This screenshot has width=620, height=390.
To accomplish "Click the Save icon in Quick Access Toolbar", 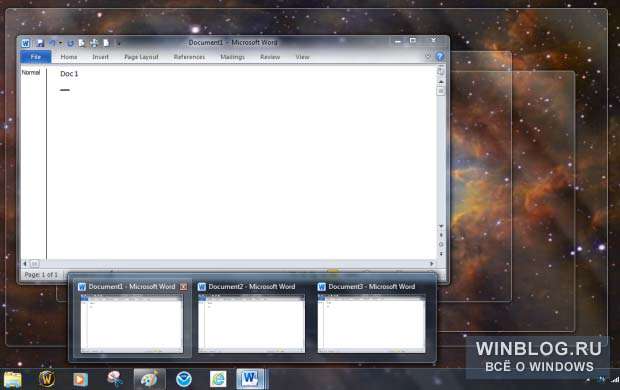I will point(40,43).
